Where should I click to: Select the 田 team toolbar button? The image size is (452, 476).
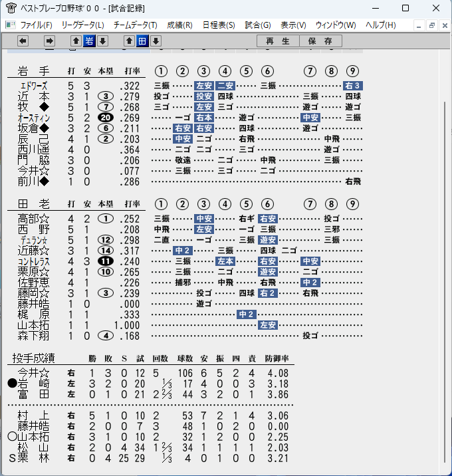[x=142, y=41]
